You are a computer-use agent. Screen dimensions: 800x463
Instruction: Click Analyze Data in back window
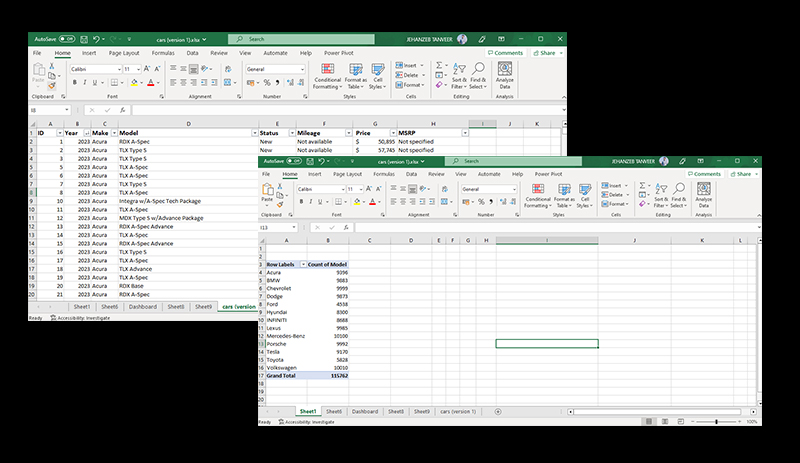click(505, 75)
